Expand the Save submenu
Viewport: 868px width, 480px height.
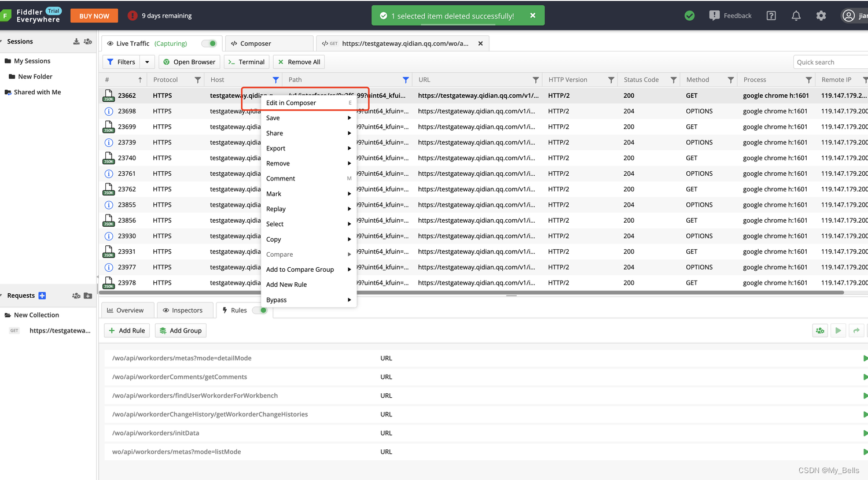(x=308, y=118)
